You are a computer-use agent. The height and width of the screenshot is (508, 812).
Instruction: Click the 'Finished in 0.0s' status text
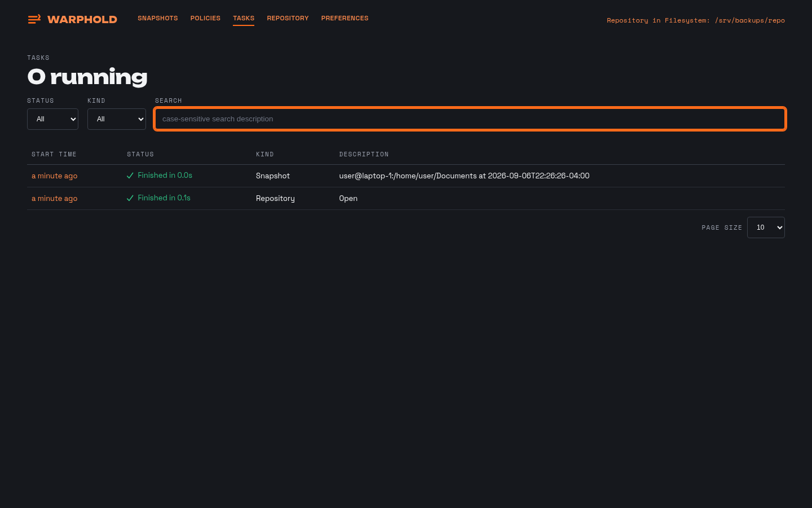[165, 176]
